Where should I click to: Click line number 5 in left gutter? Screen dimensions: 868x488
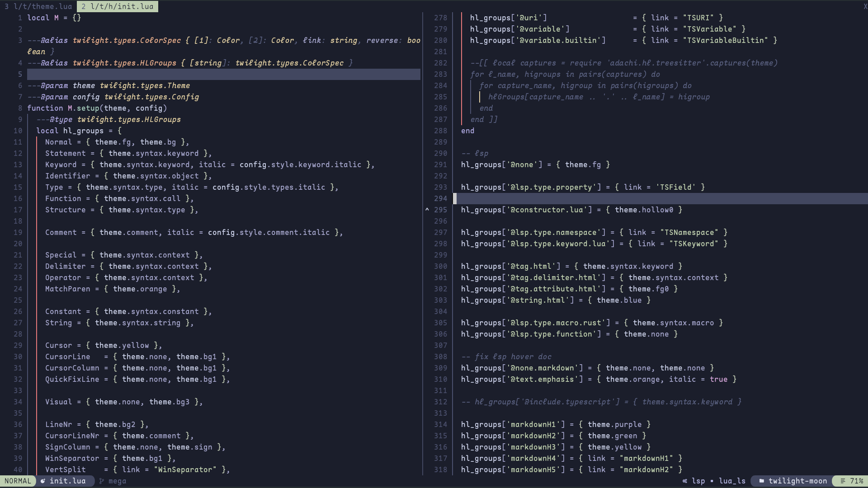20,74
